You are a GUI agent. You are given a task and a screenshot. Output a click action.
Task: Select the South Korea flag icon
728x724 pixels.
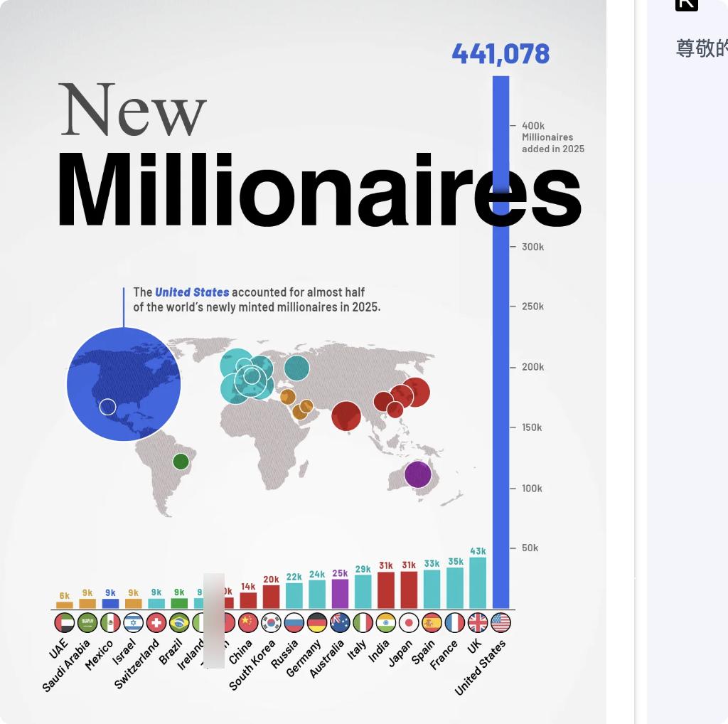coord(271,623)
